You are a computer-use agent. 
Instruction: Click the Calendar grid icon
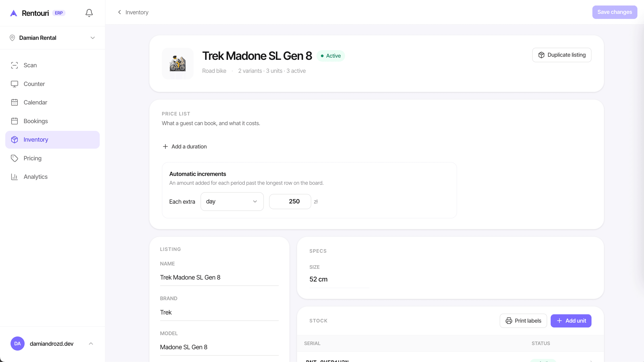(14, 102)
